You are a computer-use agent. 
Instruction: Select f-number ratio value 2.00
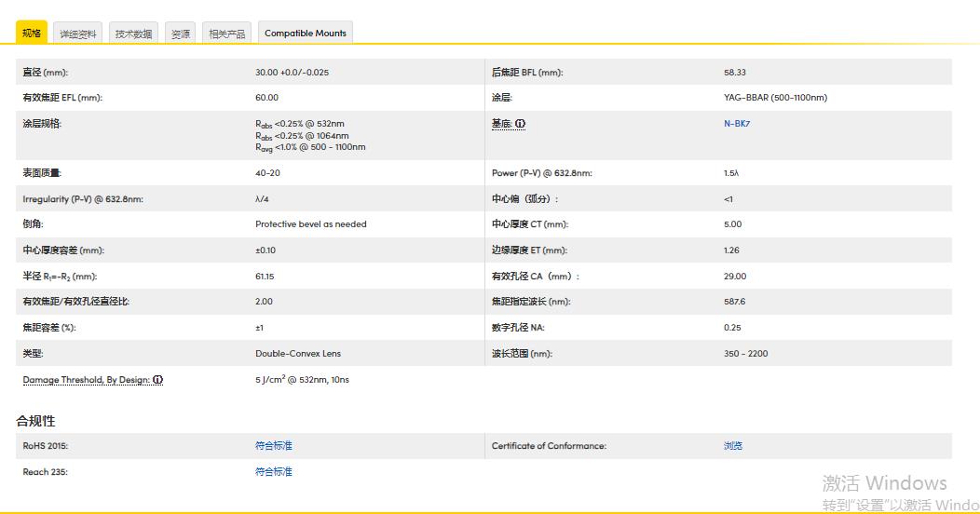coord(265,302)
